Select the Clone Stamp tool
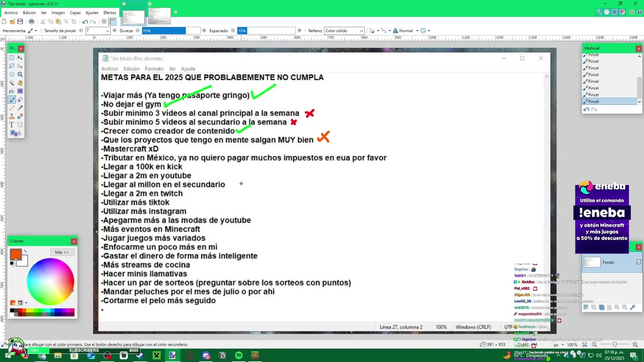The width and height of the screenshot is (644, 362). (12, 117)
